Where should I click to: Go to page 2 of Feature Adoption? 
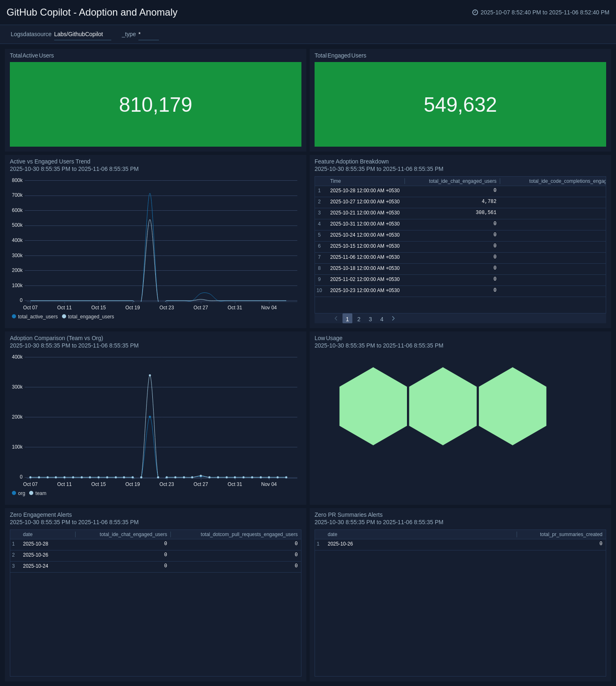(x=359, y=319)
